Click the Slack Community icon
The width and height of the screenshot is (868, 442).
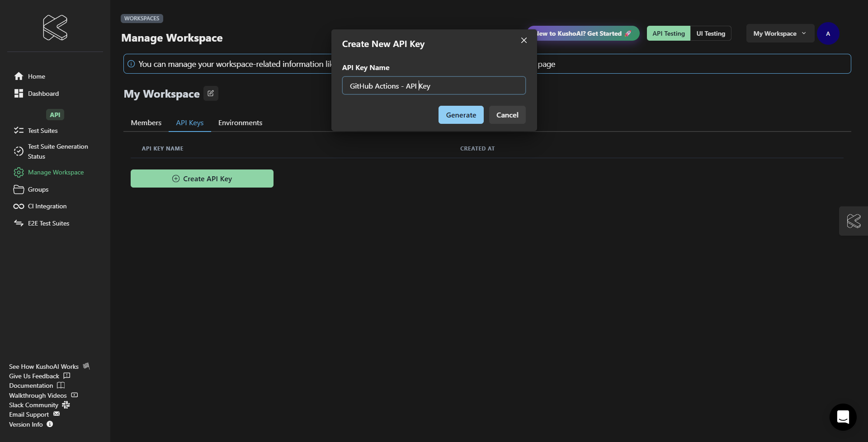point(66,405)
